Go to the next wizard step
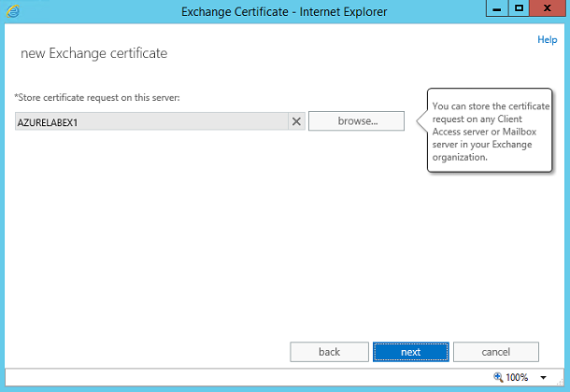Image resolution: width=570 pixels, height=392 pixels. point(411,352)
